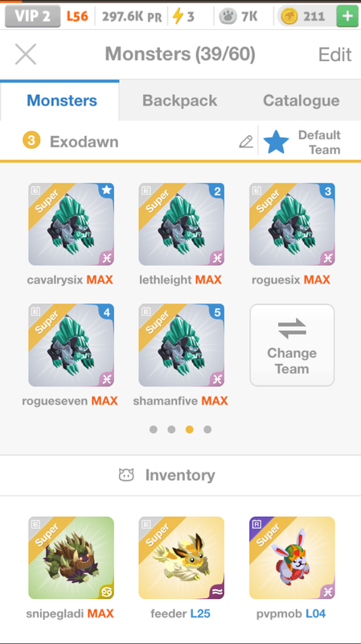Tap the lightning bolt energy icon
Image resolution: width=361 pixels, height=644 pixels.
[178, 16]
